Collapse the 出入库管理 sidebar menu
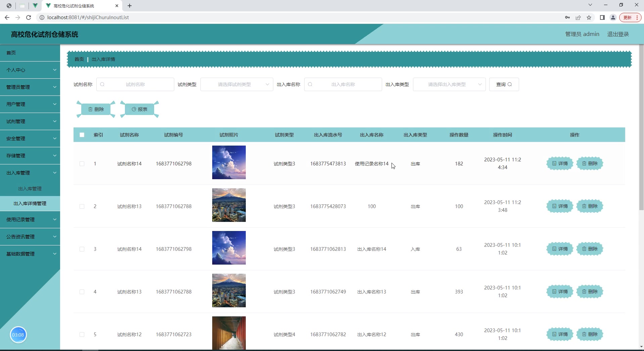 30,173
